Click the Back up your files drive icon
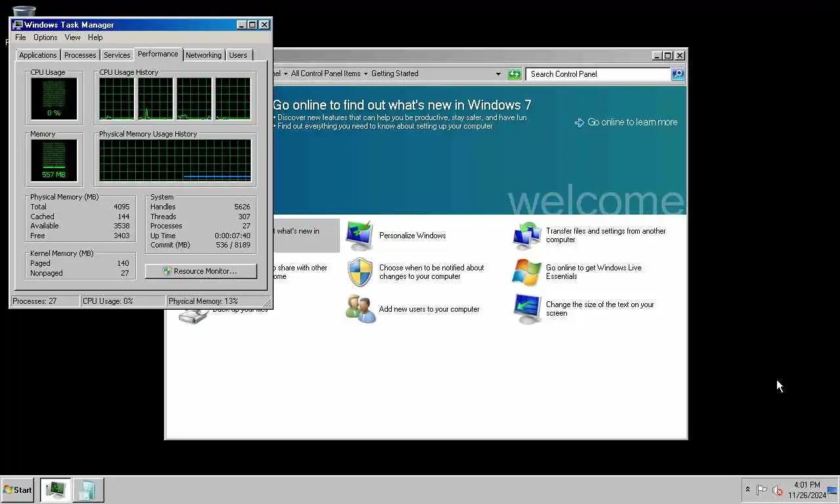The image size is (840, 504). click(194, 316)
